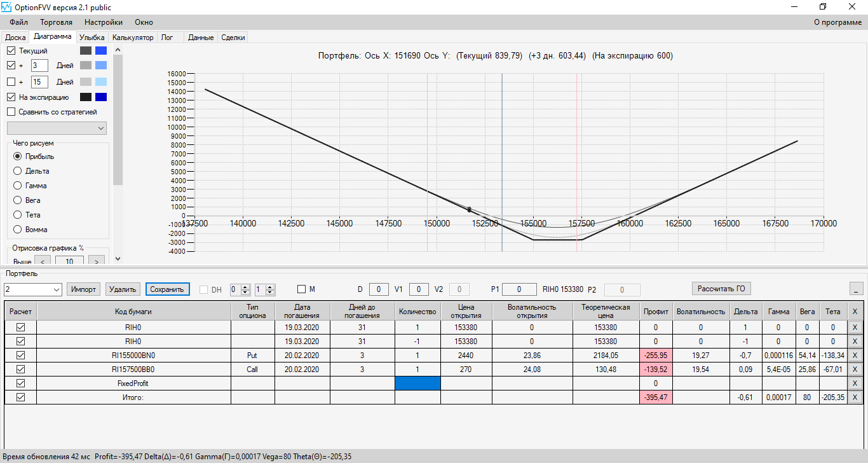Click the dark blue swatch for На экспирацию
This screenshot has width=868, height=463.
coord(100,97)
